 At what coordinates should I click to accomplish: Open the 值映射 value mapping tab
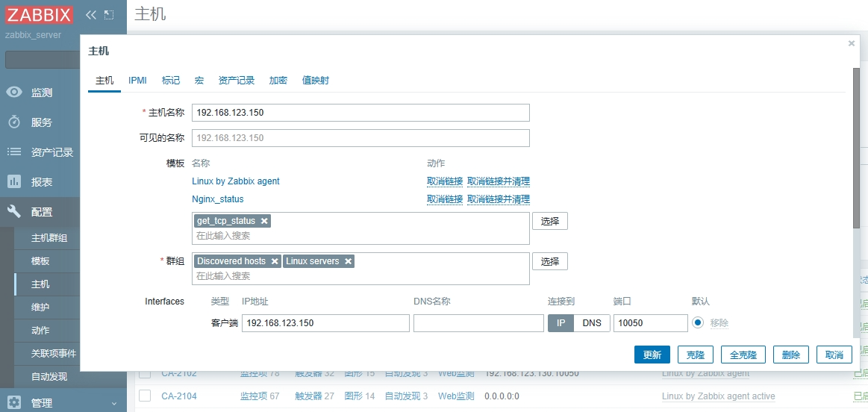point(315,80)
